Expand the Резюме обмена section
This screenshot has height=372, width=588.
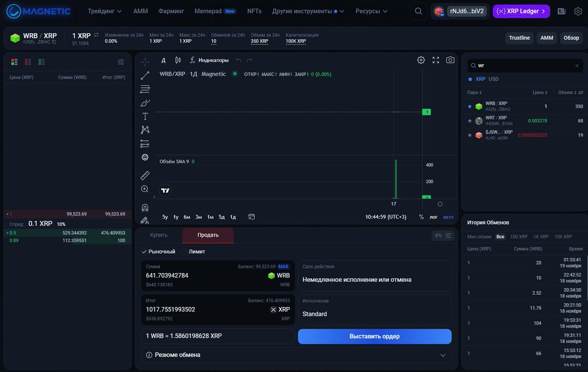[296, 355]
